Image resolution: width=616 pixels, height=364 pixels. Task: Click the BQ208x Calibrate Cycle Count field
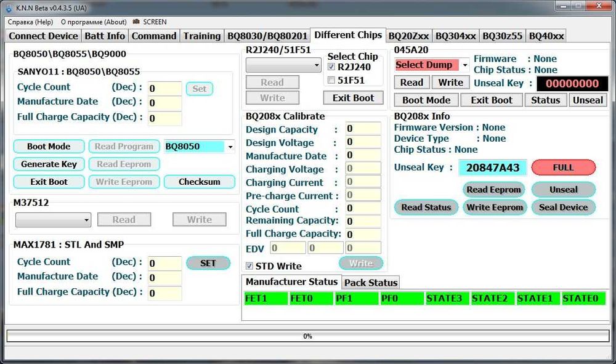363,208
